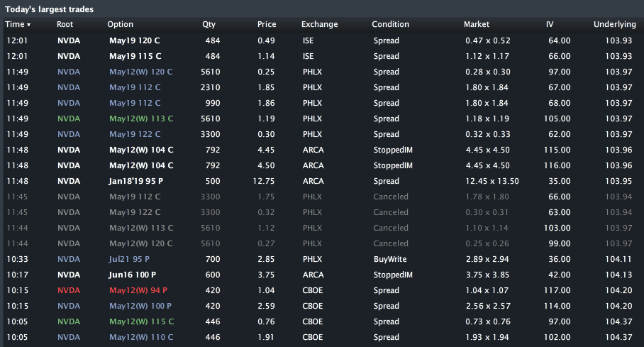The image size is (644, 347).
Task: Click underlying value 104.11
Action: (618, 260)
